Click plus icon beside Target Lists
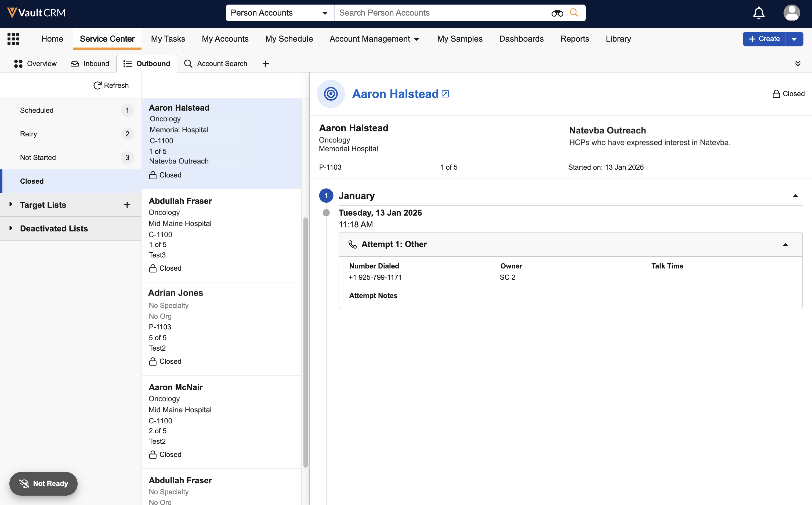The width and height of the screenshot is (812, 505). (x=127, y=205)
